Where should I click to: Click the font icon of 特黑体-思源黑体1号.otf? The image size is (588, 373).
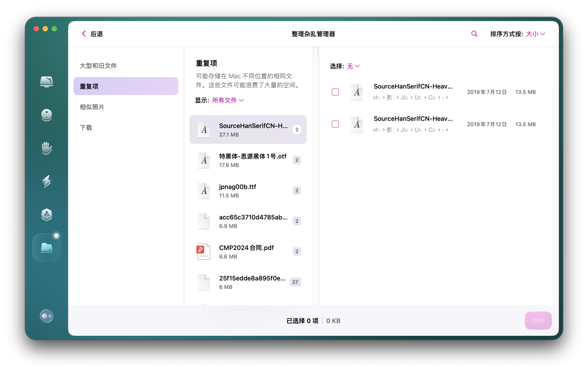click(x=204, y=160)
